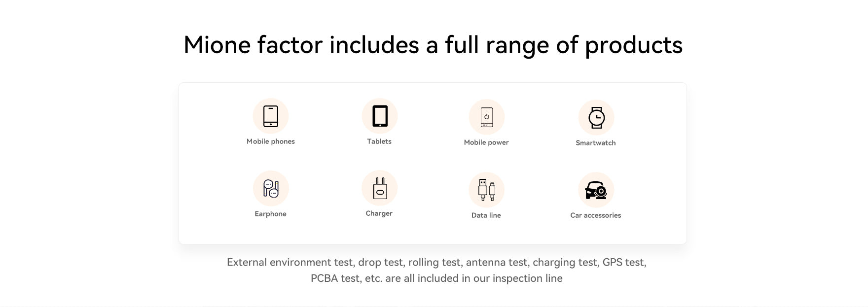Click the "Charger" label
Image resolution: width=868 pixels, height=307 pixels.
click(379, 213)
